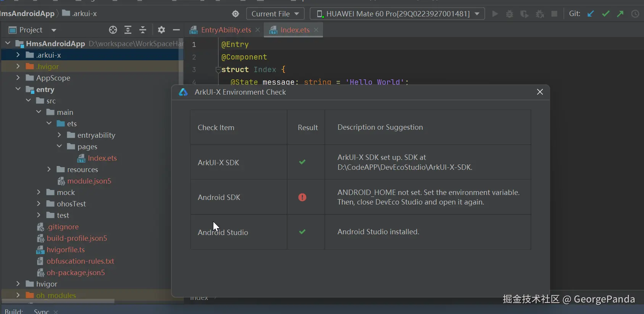
Task: Hide the Project tool window
Action: click(176, 30)
